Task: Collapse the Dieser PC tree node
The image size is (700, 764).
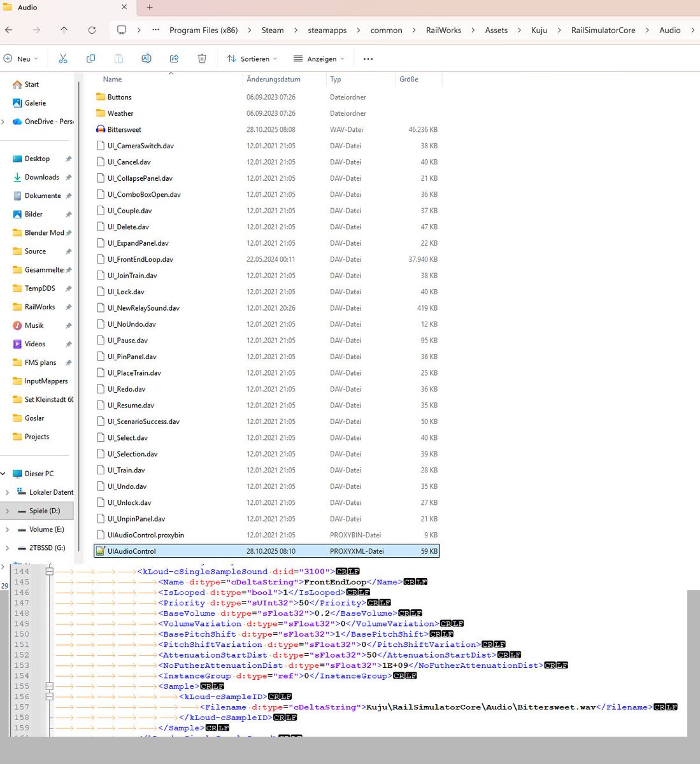Action: pos(3,474)
